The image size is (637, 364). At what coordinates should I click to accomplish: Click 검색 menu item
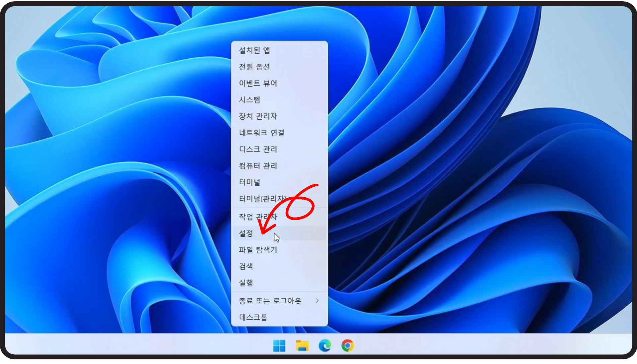tap(246, 266)
